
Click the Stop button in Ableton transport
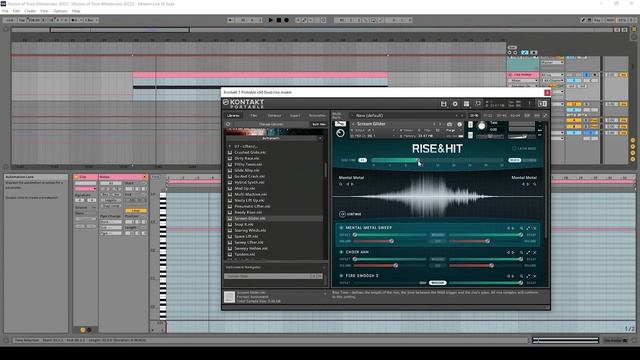[x=279, y=20]
